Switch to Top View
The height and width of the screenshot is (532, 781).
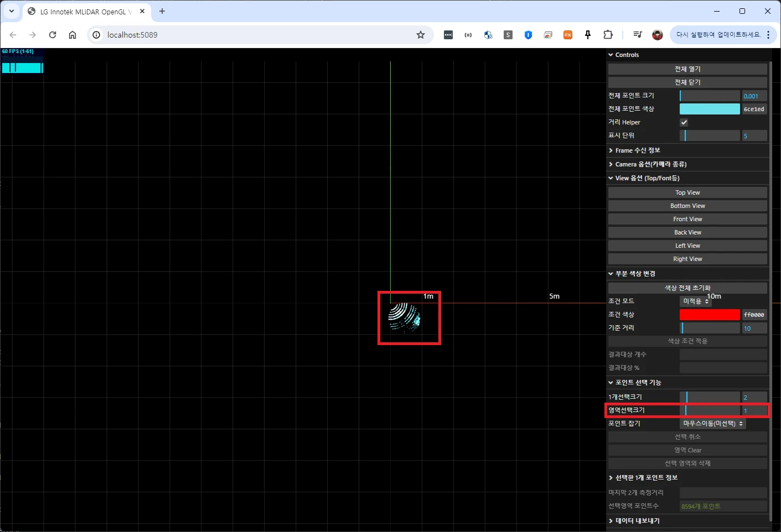pos(687,192)
